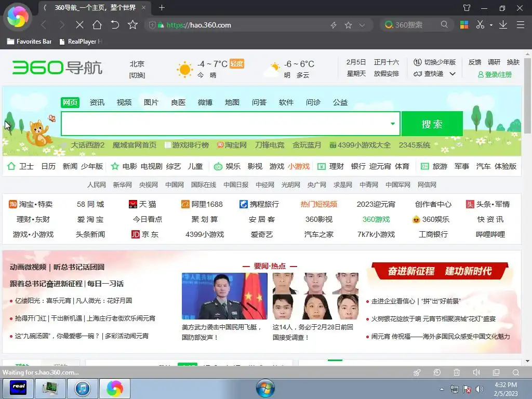The width and height of the screenshot is (532, 399).
Task: Click the skin/shirt icon in title bar
Action: 467,8
